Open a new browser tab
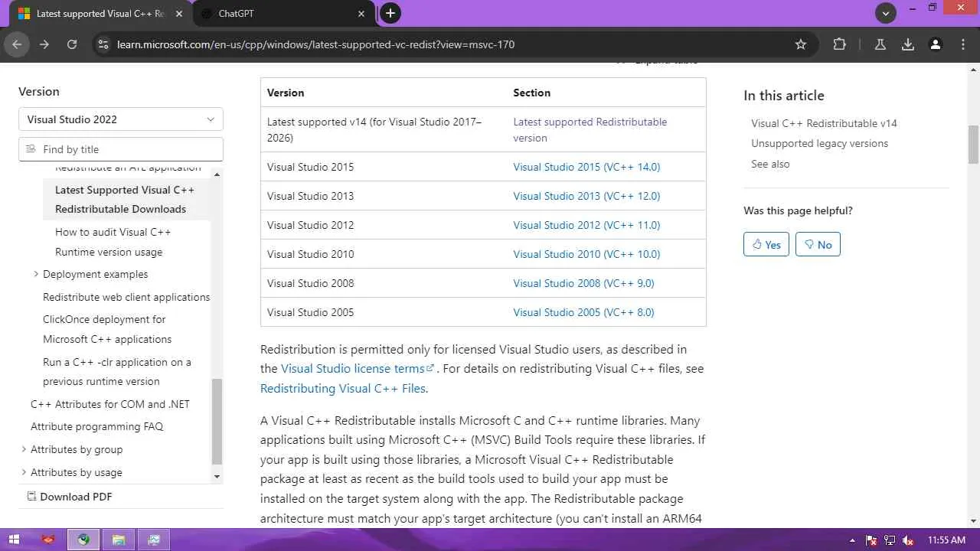Screen dimensions: 980x551 pos(390,13)
